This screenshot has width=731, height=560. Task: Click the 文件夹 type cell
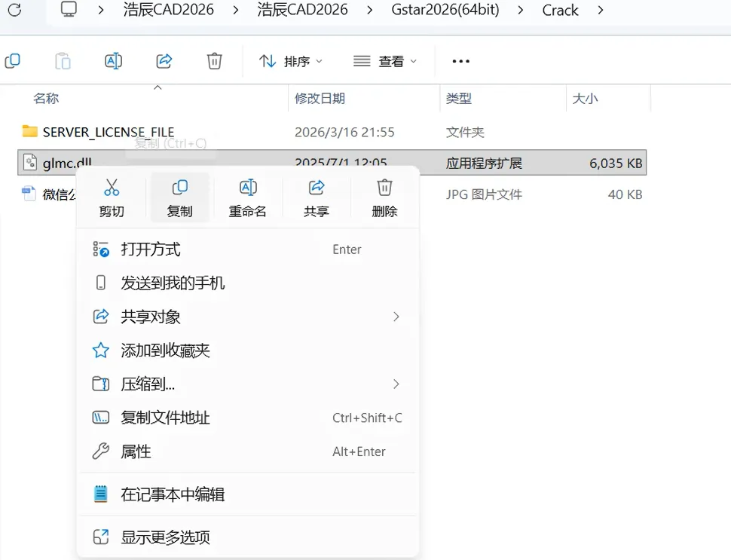pos(465,133)
